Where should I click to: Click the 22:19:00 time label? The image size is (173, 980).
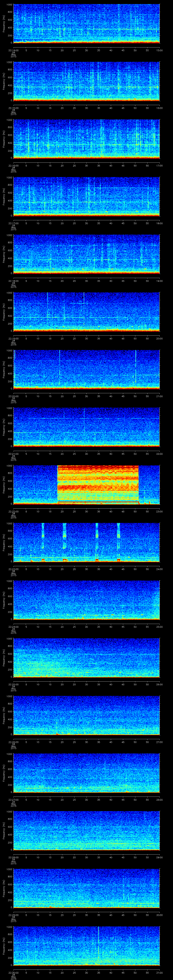click(13, 339)
